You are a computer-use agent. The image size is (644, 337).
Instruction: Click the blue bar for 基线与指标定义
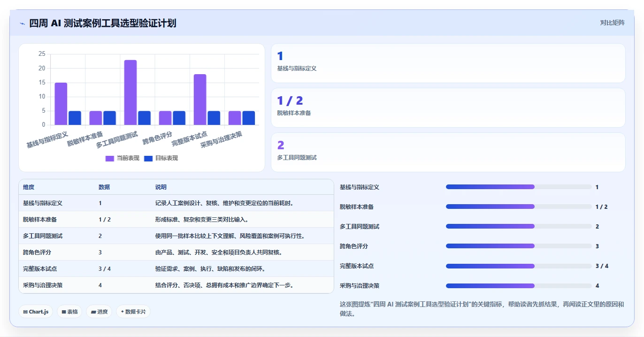(75, 118)
